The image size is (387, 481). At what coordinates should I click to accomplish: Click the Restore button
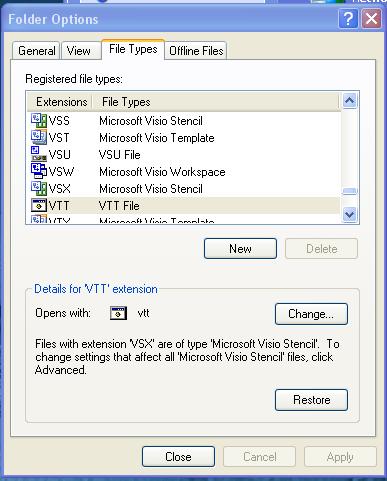click(x=311, y=400)
